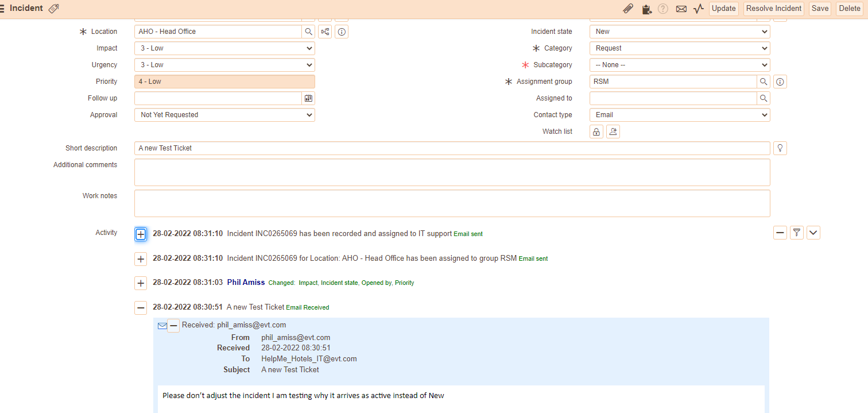Click the tag icon next to Incident title

(x=53, y=9)
